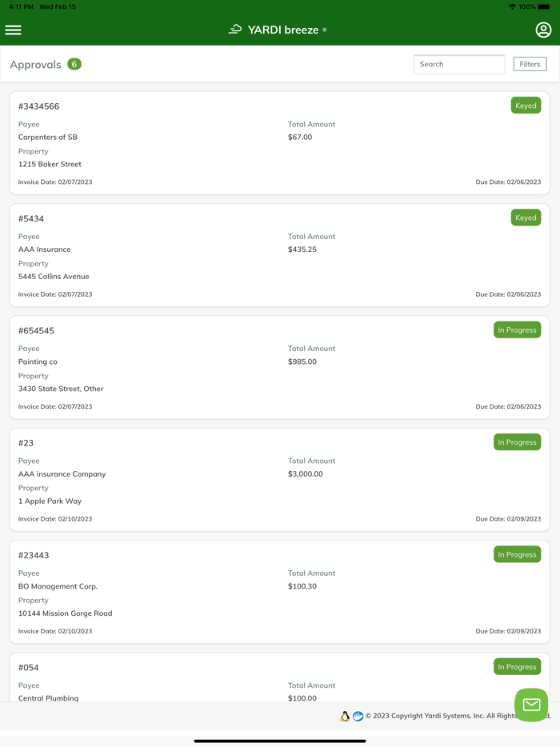
Task: Open the user profile account icon
Action: point(543,30)
